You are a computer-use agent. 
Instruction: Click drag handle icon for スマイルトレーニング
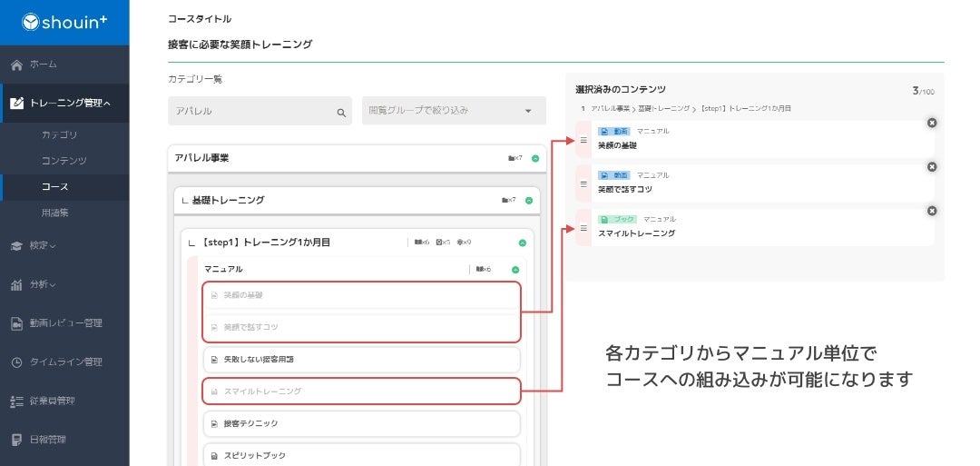583,228
